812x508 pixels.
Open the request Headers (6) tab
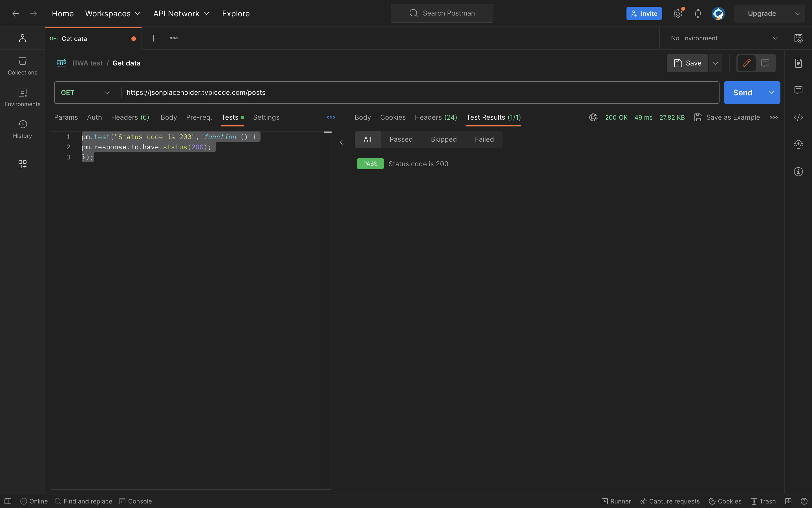pyautogui.click(x=130, y=117)
